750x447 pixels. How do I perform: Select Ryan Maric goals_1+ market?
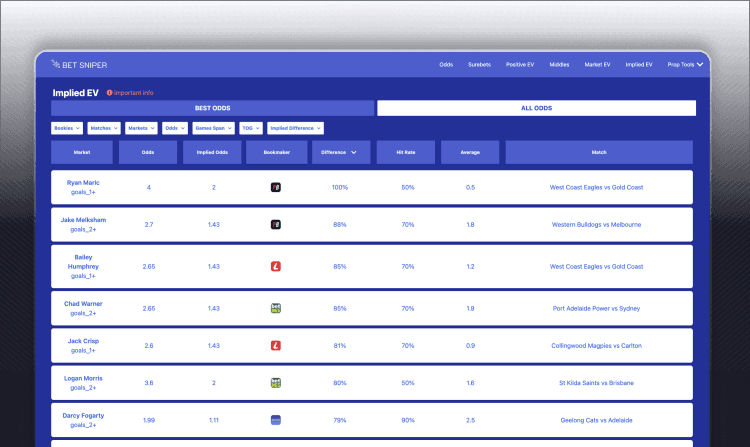point(83,187)
